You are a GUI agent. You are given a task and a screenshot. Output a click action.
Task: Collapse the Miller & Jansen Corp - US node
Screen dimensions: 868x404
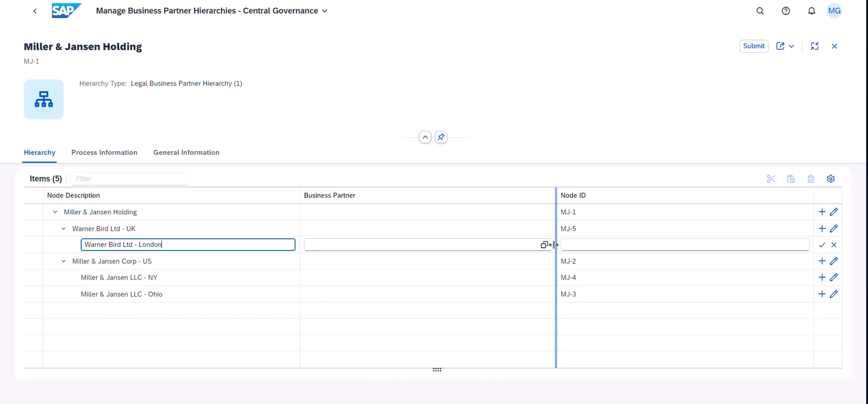[64, 261]
